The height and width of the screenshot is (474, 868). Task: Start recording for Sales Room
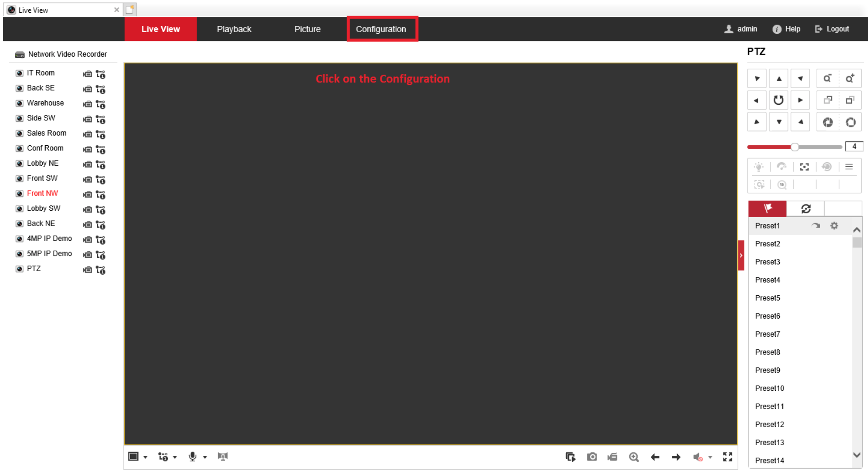click(x=87, y=134)
